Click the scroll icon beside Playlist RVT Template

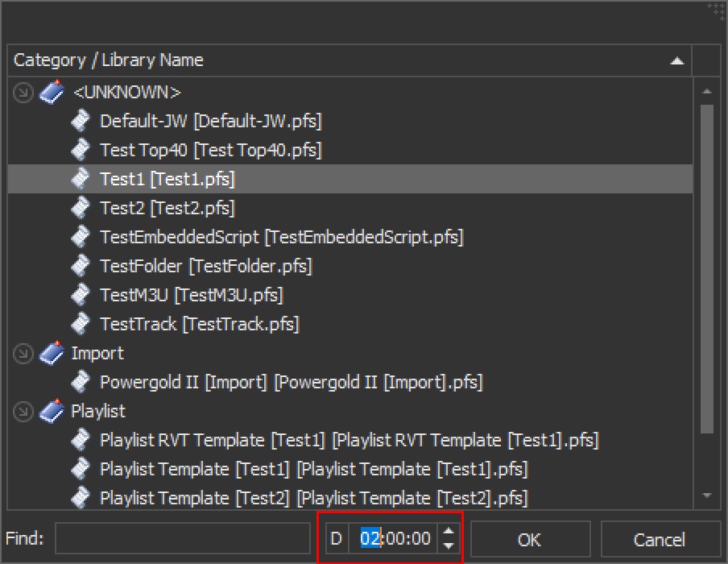81,440
